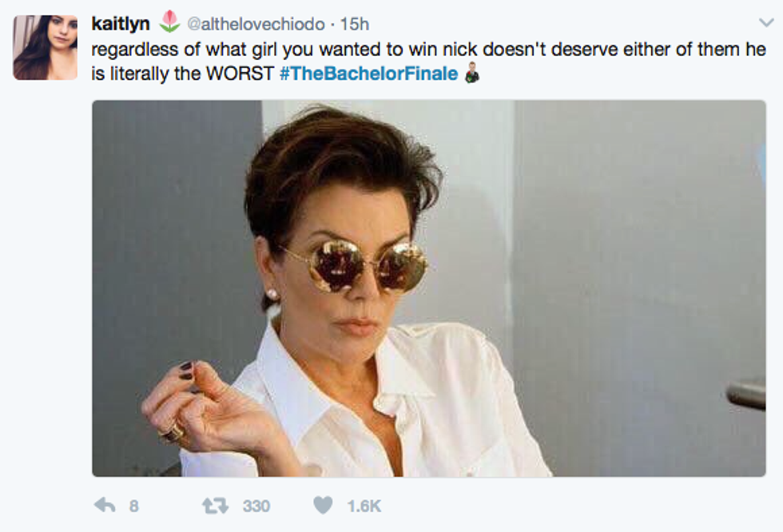Open the 15h timestamp permalink
Viewport: 783px width, 532px height.
[x=354, y=24]
